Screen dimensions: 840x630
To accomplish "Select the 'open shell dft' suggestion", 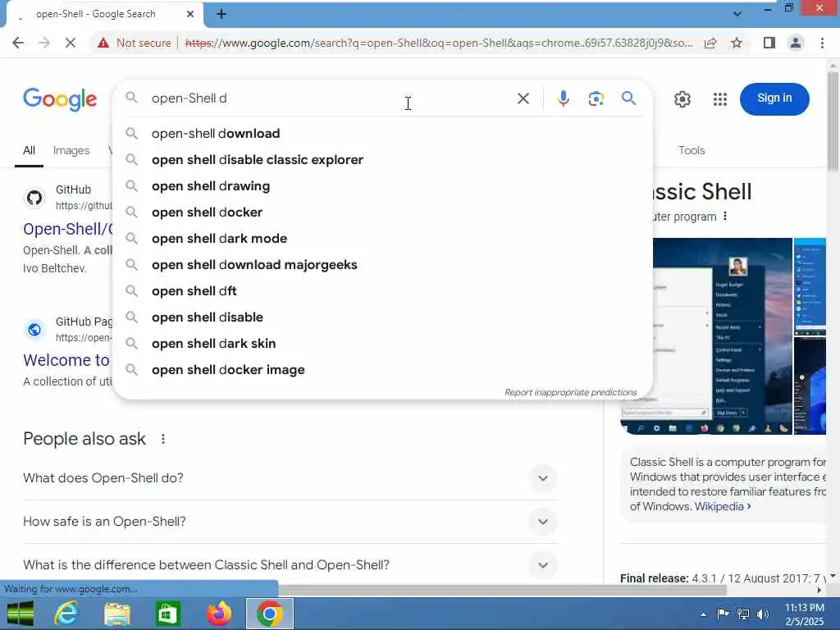I will click(x=383, y=291).
